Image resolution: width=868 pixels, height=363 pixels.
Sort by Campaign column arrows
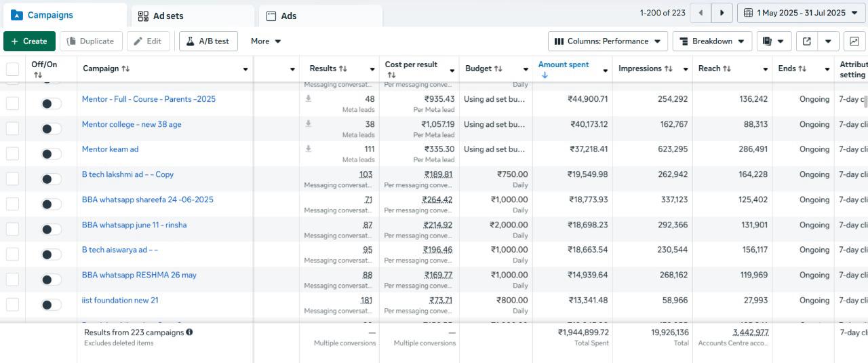click(125, 69)
